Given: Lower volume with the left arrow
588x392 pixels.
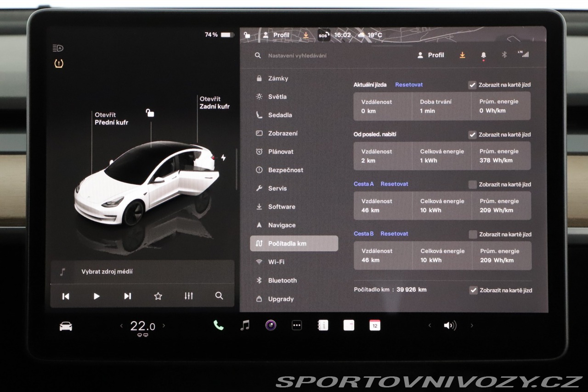Looking at the screenshot, I should tap(430, 326).
